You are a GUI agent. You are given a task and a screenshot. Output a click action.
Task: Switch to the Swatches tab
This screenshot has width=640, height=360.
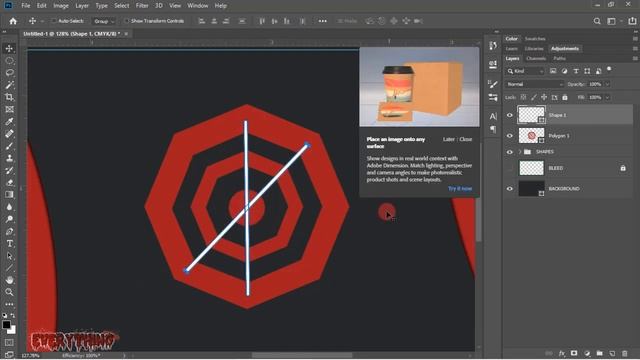pyautogui.click(x=535, y=39)
